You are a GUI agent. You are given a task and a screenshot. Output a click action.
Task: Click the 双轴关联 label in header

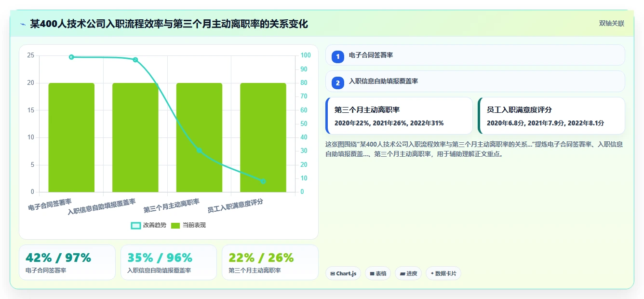[x=612, y=24]
